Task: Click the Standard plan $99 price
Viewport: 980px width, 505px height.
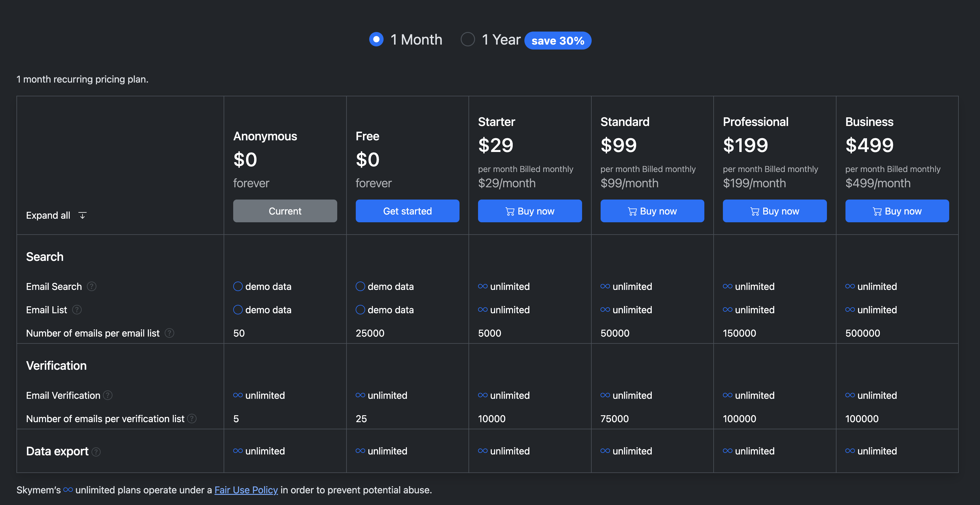Action: coord(618,145)
